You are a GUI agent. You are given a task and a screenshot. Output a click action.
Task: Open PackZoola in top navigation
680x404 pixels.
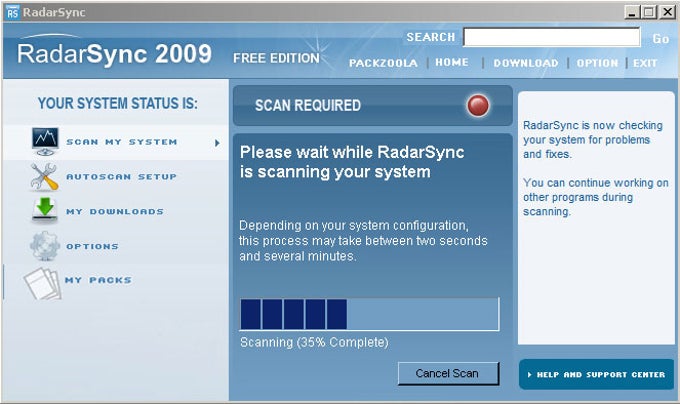coord(383,63)
